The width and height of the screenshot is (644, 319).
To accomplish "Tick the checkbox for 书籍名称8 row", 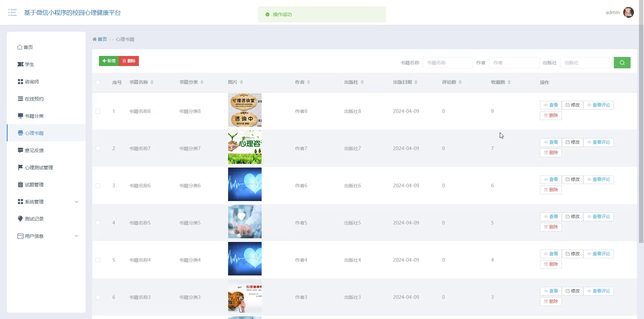I will [x=98, y=111].
